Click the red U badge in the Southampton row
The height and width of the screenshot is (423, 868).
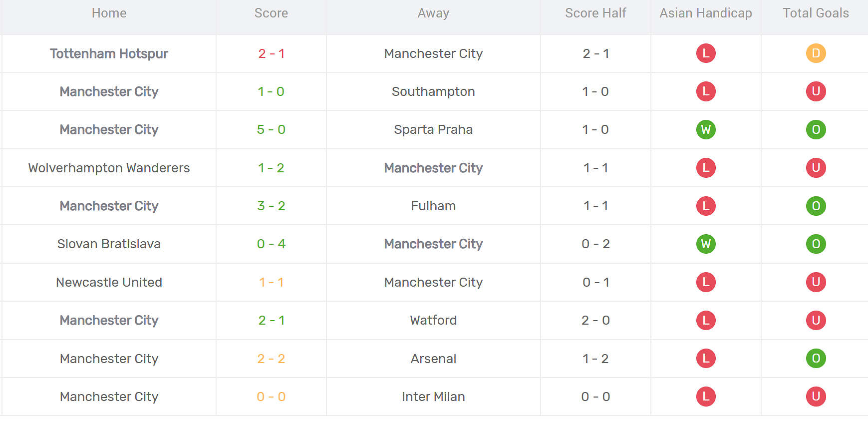pyautogui.click(x=816, y=91)
